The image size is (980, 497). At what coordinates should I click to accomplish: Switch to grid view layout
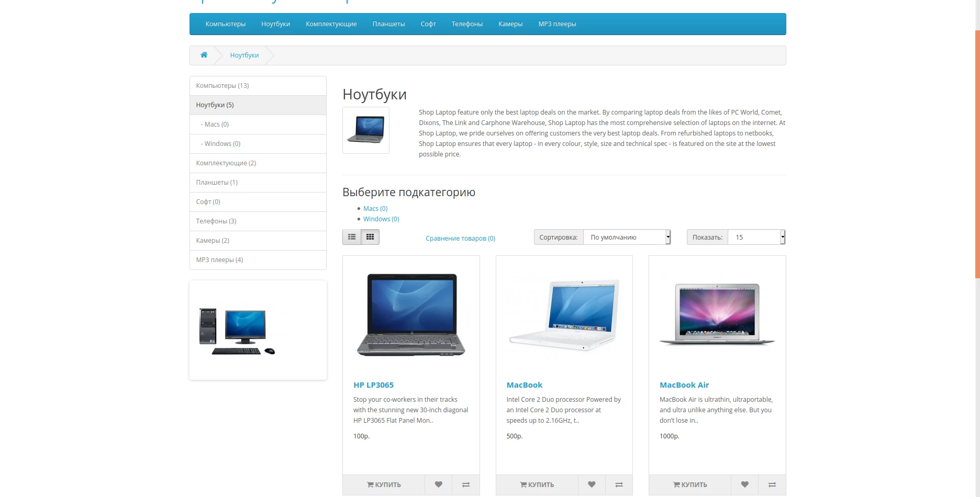coord(370,237)
